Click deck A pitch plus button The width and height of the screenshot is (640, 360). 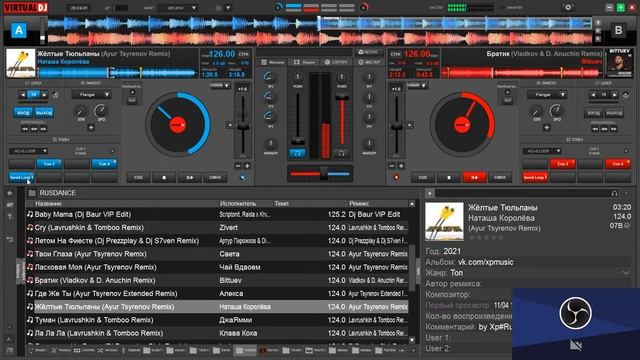247,166
